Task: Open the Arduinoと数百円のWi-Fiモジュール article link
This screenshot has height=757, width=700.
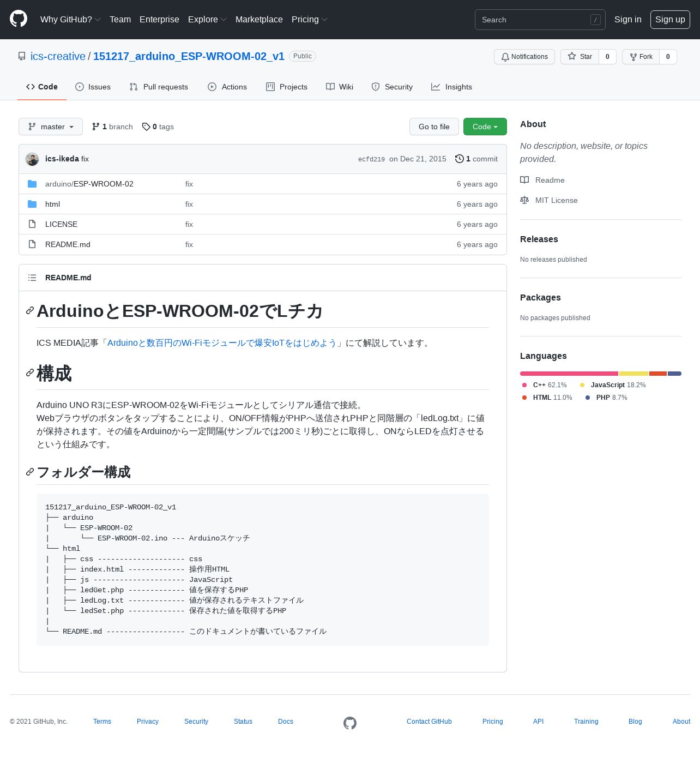Action: pyautogui.click(x=222, y=343)
